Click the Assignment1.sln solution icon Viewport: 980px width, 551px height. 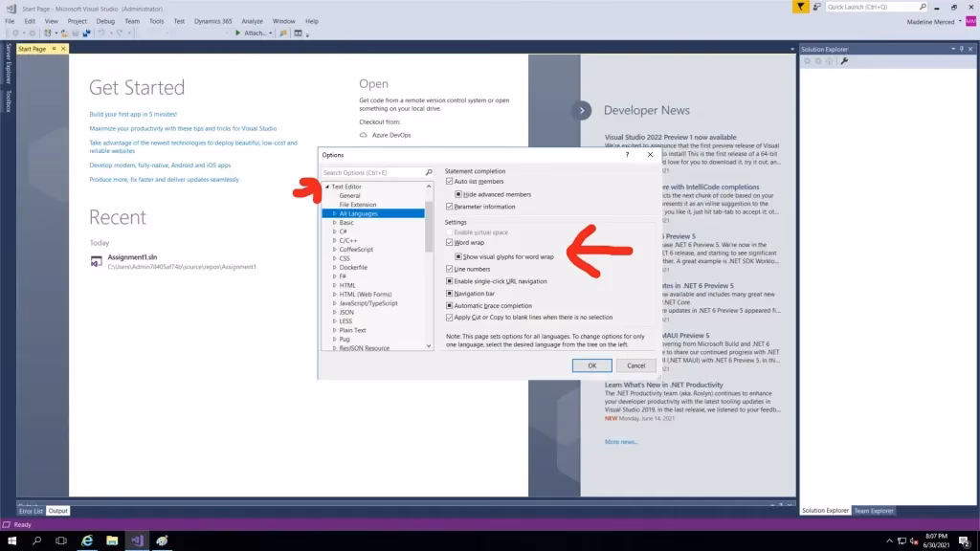point(97,261)
